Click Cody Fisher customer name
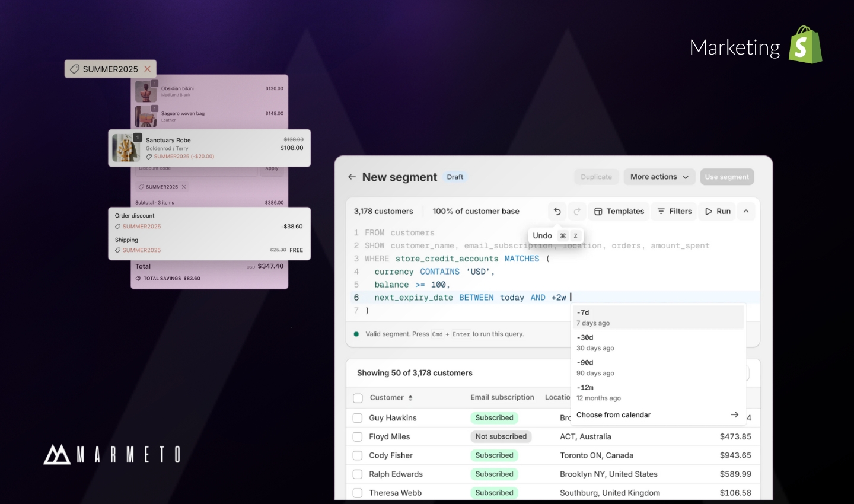Screen dimensions: 854x504 391,455
